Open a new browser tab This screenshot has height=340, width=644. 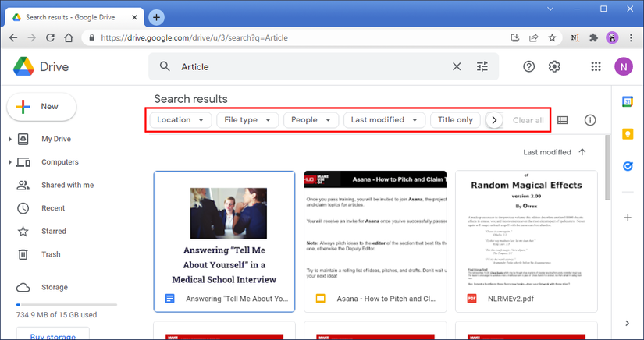[x=156, y=17]
